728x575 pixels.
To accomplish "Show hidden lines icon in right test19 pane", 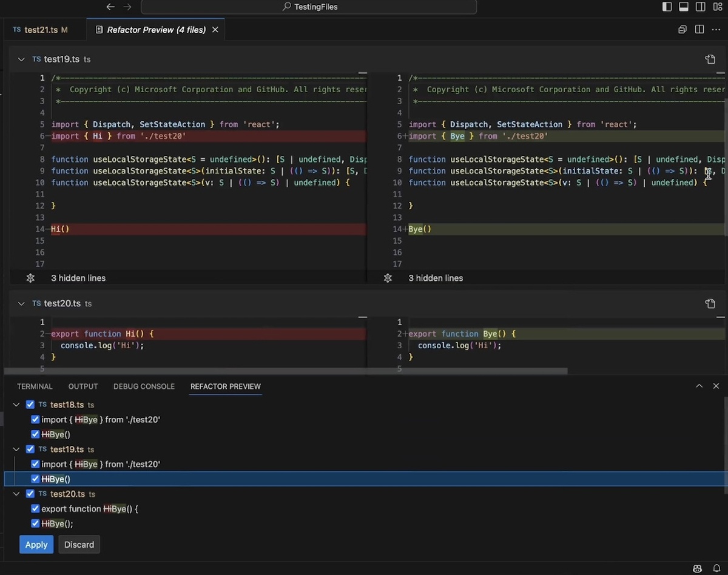I will coord(388,278).
